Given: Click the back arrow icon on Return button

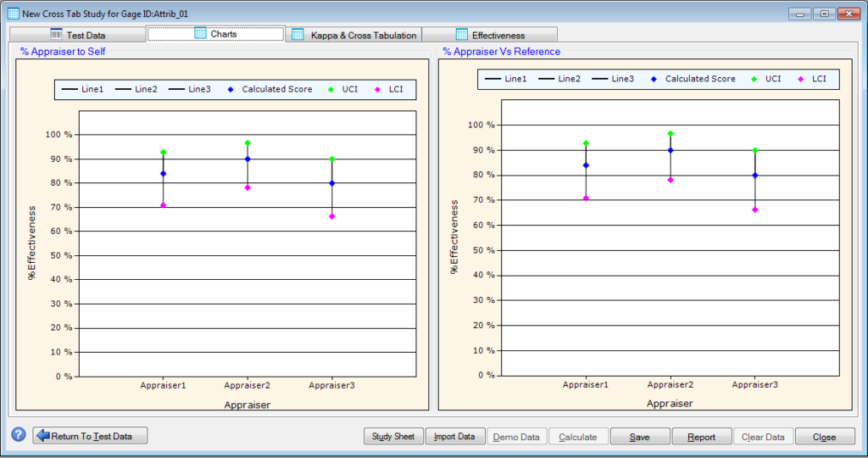Looking at the screenshot, I should click(x=42, y=436).
